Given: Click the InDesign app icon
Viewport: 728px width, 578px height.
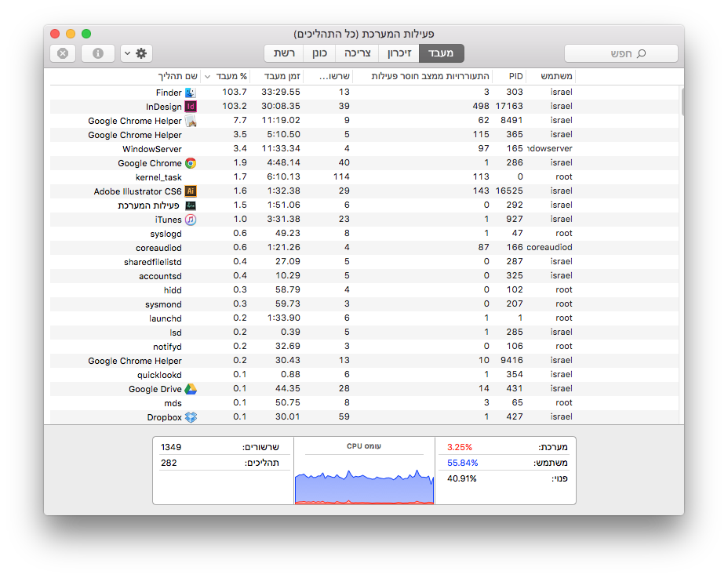Looking at the screenshot, I should click(x=191, y=107).
